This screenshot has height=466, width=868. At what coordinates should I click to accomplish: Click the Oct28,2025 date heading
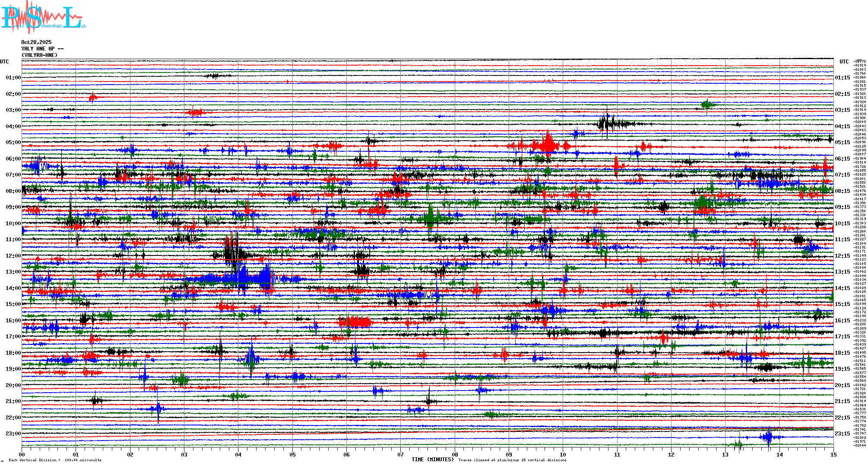click(x=36, y=42)
